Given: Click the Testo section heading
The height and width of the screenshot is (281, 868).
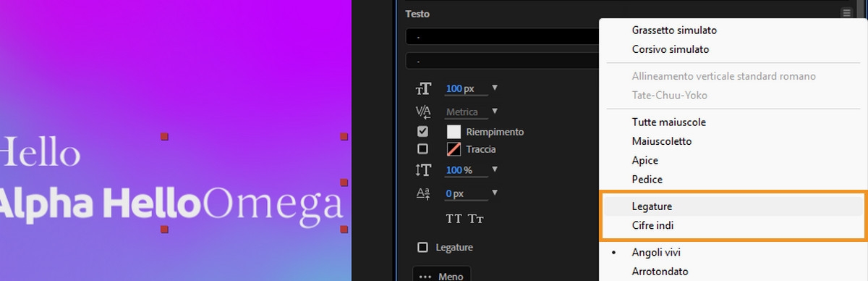Looking at the screenshot, I should (x=417, y=14).
